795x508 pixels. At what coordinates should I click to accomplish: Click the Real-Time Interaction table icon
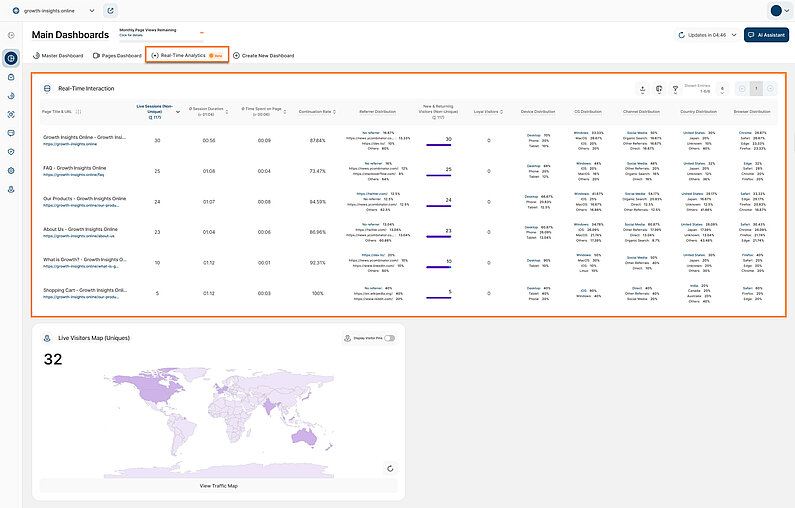pyautogui.click(x=47, y=89)
